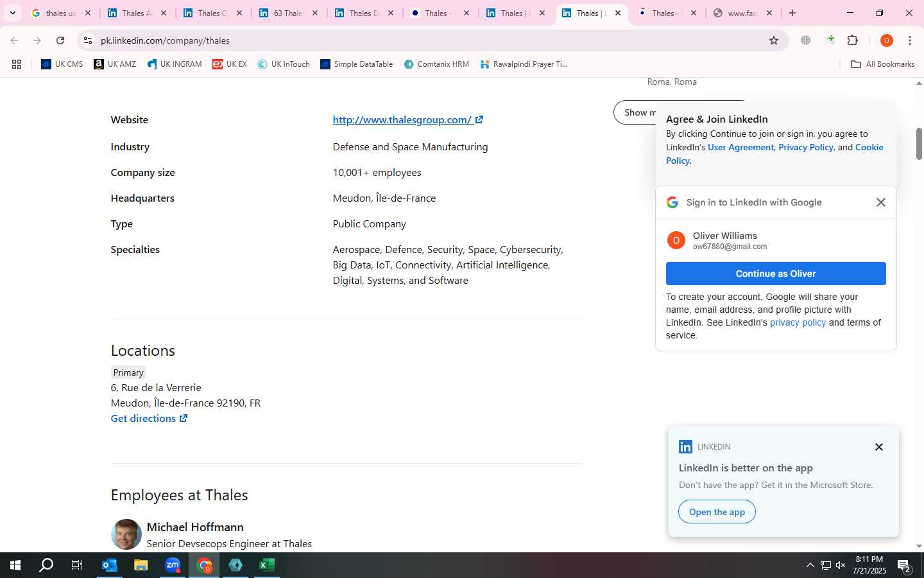924x578 pixels.
Task: Close the www.fac tab
Action: pos(769,13)
